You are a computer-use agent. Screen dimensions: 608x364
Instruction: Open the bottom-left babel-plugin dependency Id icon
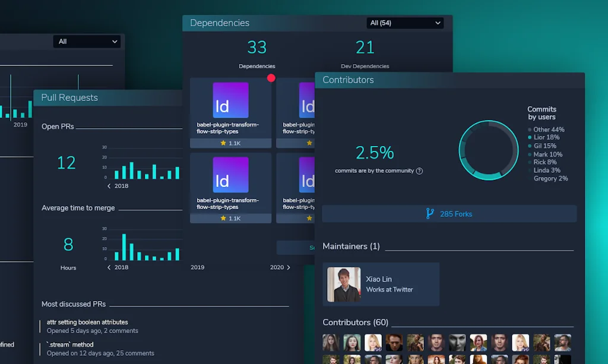point(230,175)
